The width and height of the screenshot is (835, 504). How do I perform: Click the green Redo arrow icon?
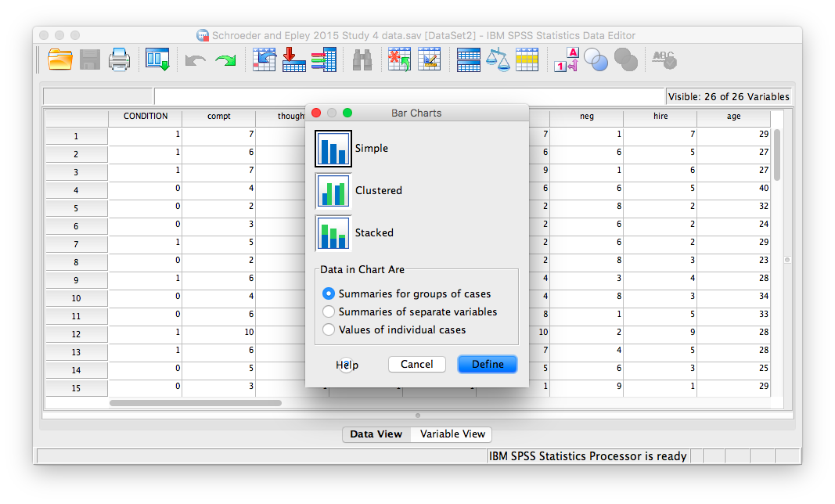click(x=226, y=60)
